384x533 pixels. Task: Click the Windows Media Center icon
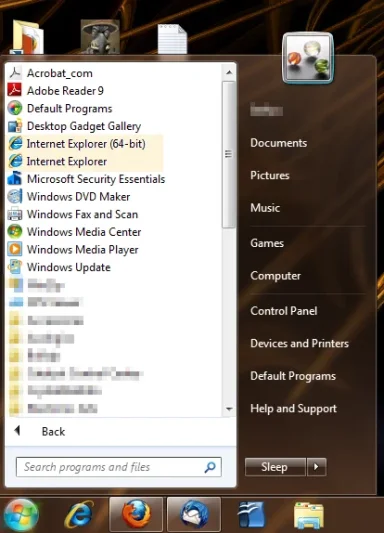(15, 232)
